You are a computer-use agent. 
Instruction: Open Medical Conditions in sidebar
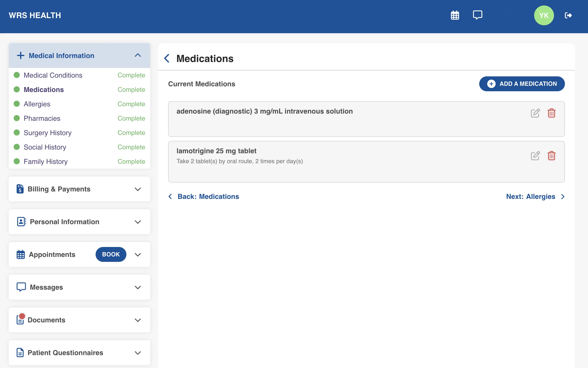(x=53, y=75)
